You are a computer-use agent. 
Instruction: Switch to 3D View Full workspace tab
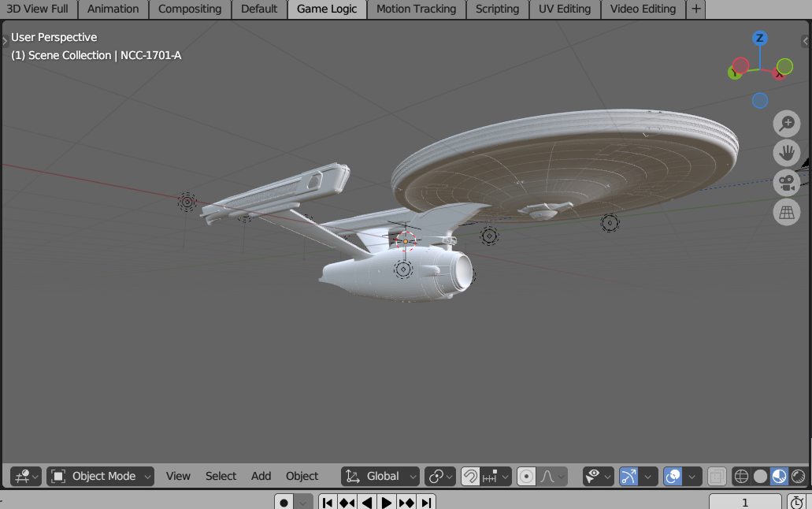point(38,9)
